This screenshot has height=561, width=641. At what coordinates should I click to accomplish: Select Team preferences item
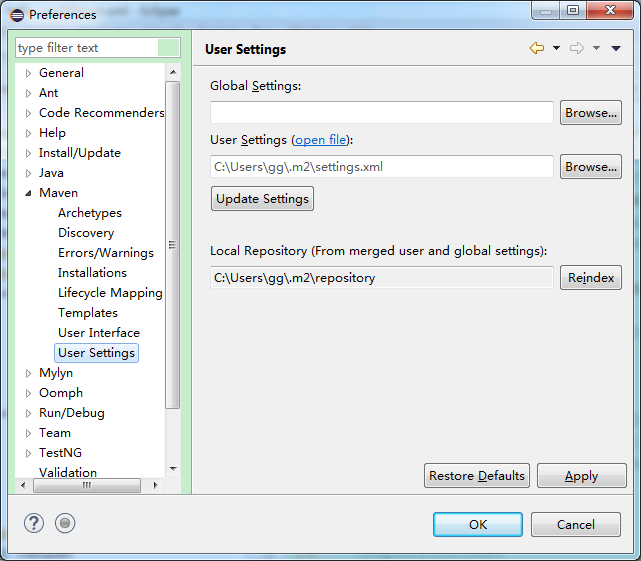55,433
